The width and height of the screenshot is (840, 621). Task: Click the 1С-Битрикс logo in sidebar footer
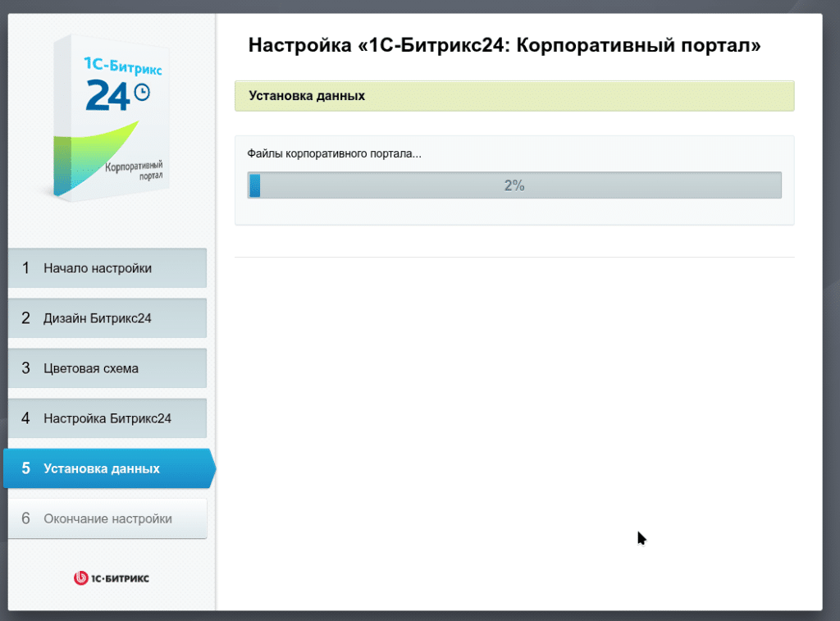pos(111,578)
